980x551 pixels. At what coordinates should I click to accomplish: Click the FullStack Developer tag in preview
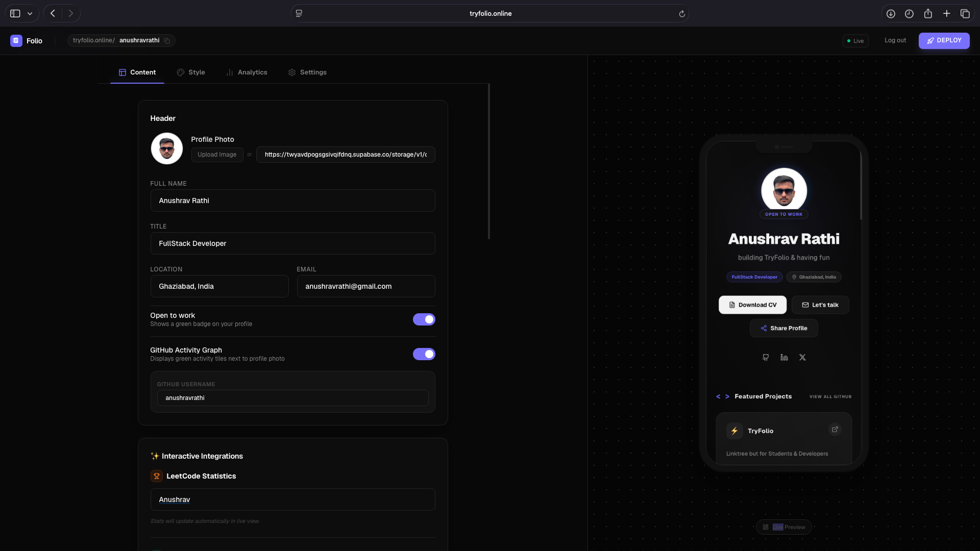754,278
